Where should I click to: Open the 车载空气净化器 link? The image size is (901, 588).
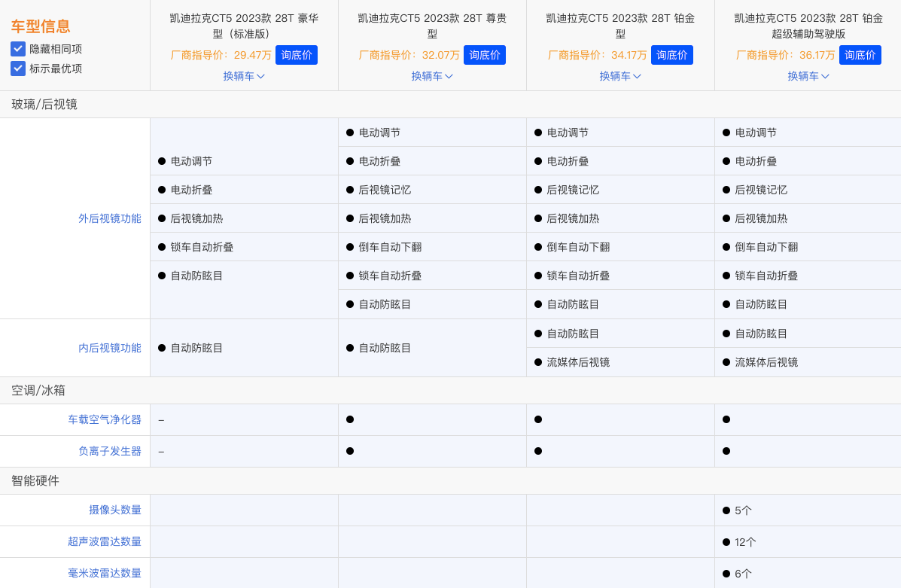tap(105, 419)
